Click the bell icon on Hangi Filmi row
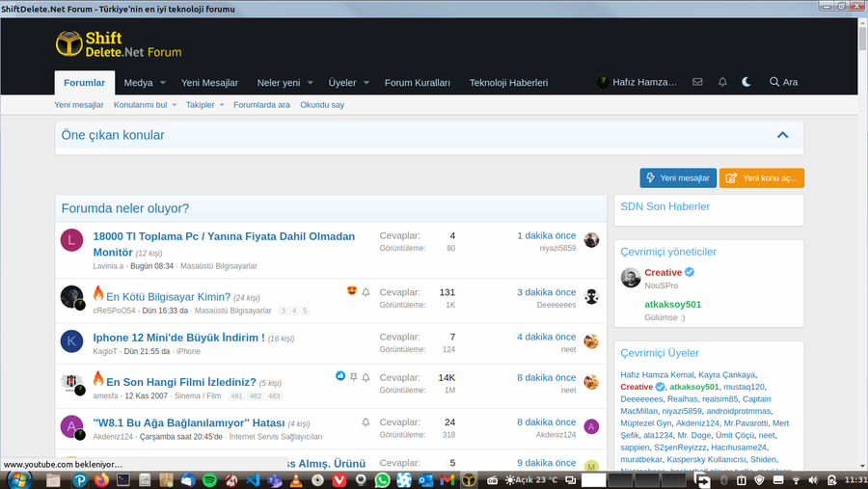This screenshot has height=489, width=868. click(366, 378)
